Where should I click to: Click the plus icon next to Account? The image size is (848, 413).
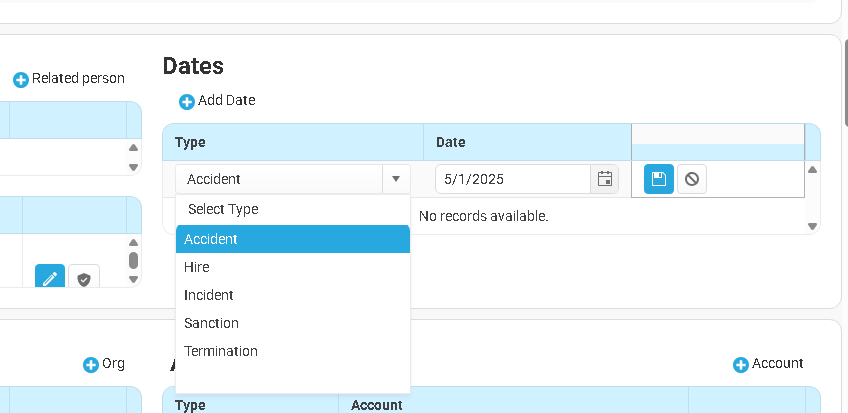click(740, 365)
